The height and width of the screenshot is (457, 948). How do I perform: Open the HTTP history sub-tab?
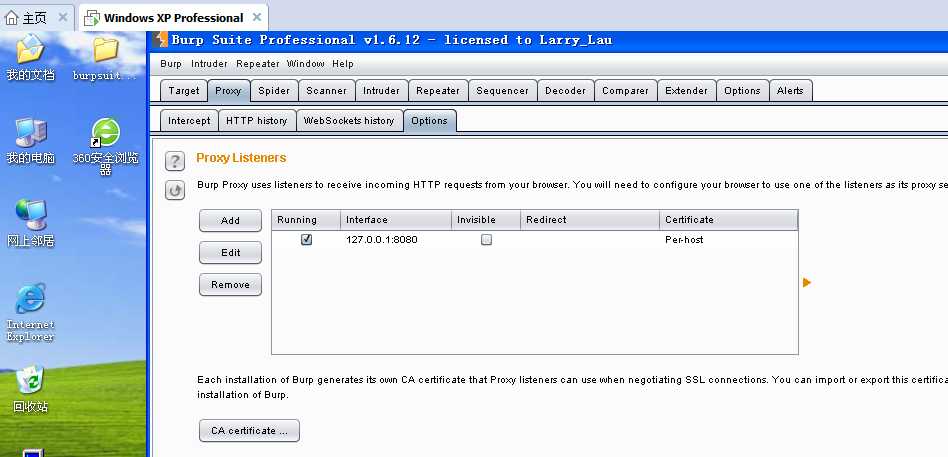256,120
